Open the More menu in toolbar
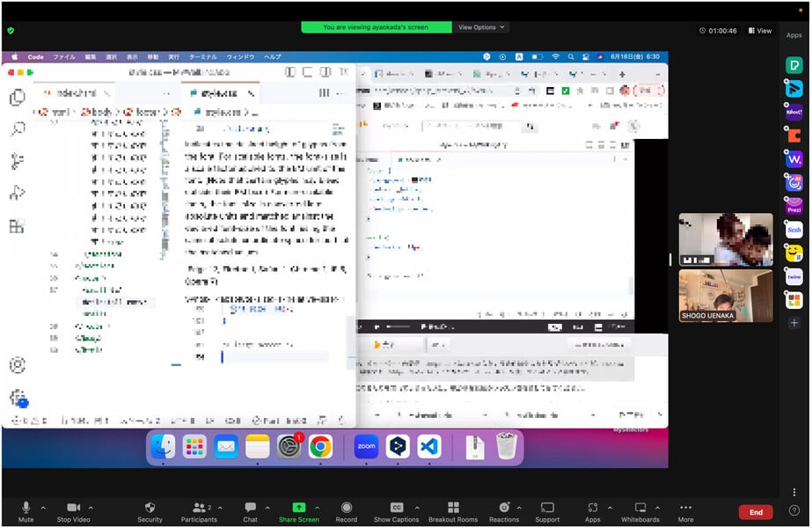812x528 pixels. click(685, 511)
